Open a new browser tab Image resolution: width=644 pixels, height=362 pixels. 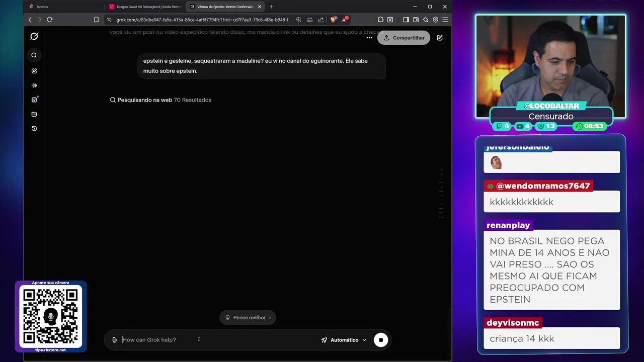[271, 7]
